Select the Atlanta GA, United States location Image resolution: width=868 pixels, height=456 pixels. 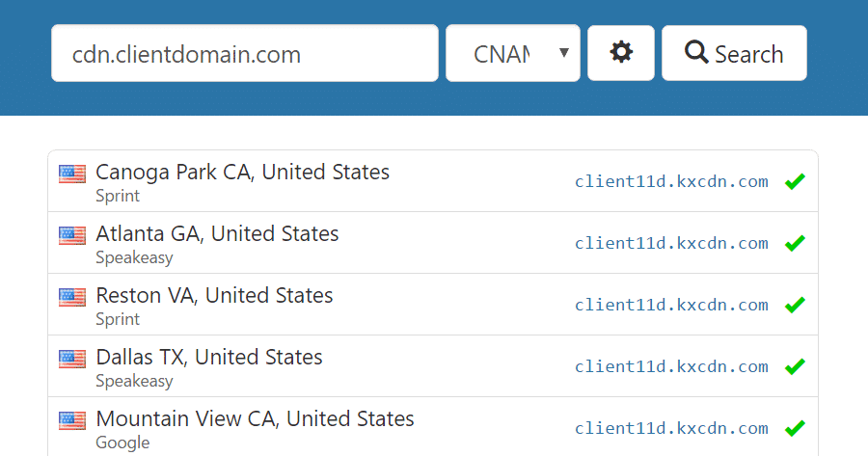click(x=217, y=234)
